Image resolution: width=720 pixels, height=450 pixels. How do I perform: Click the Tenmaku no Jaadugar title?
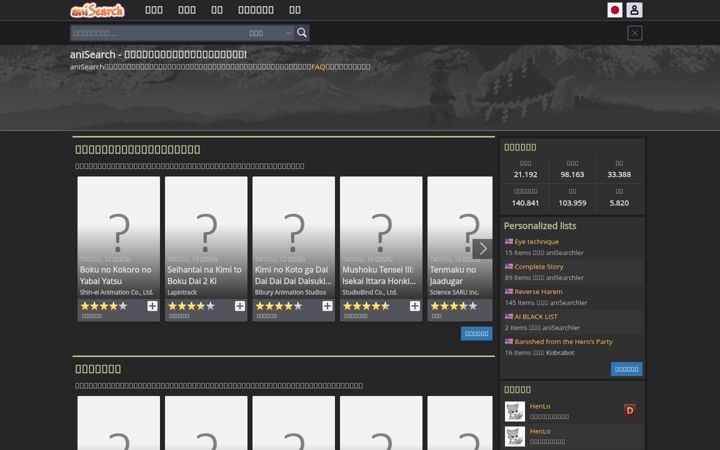(x=453, y=275)
